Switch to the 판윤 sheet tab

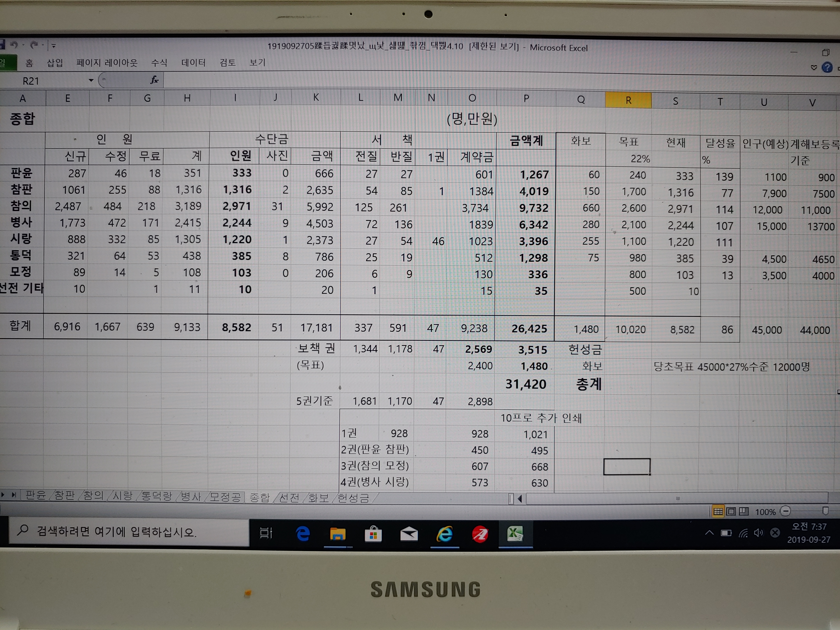[36, 495]
